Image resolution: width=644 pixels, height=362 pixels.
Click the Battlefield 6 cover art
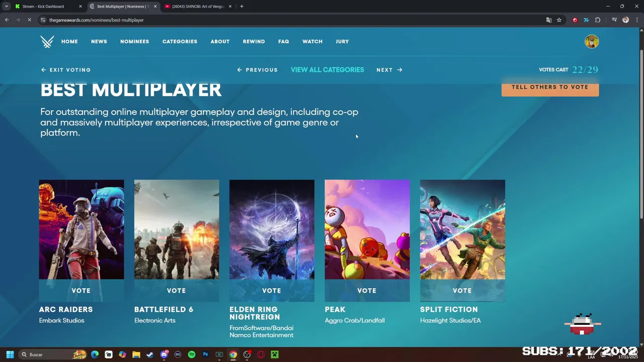click(x=177, y=230)
